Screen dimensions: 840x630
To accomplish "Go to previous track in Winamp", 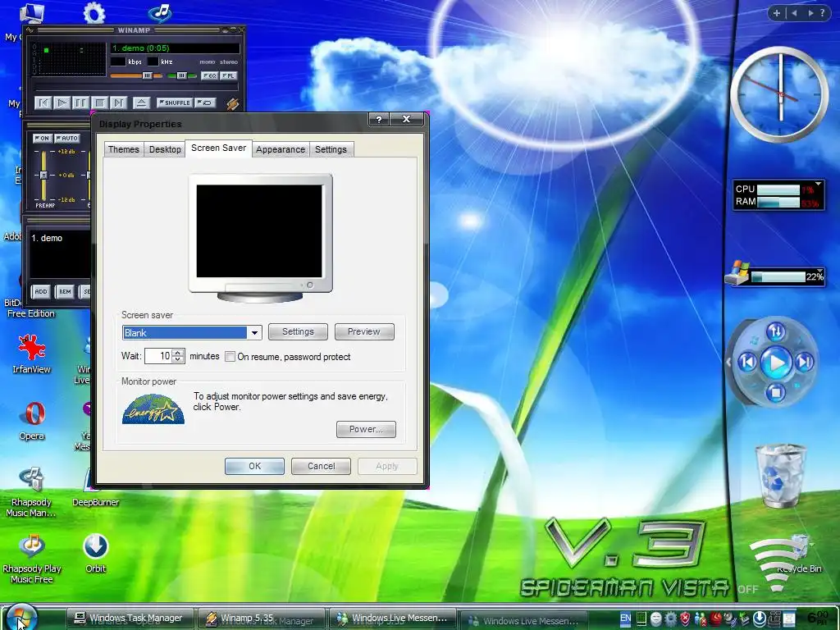I will tap(43, 103).
